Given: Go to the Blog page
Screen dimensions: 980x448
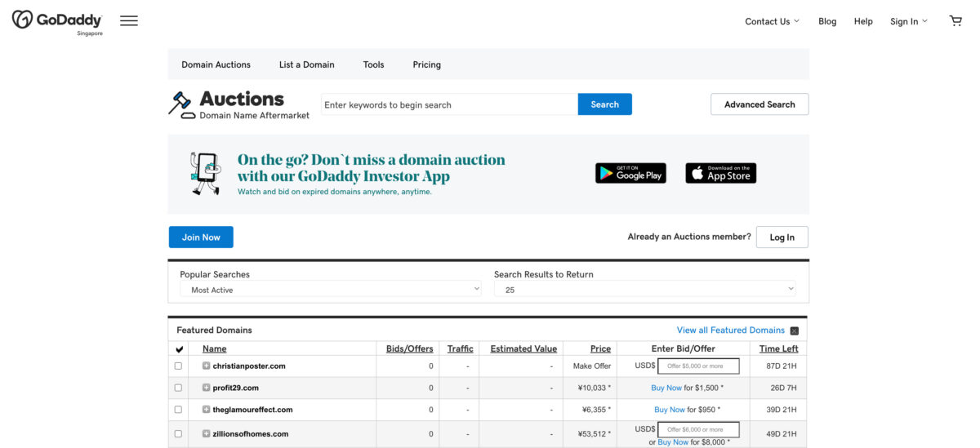Looking at the screenshot, I should (x=827, y=21).
